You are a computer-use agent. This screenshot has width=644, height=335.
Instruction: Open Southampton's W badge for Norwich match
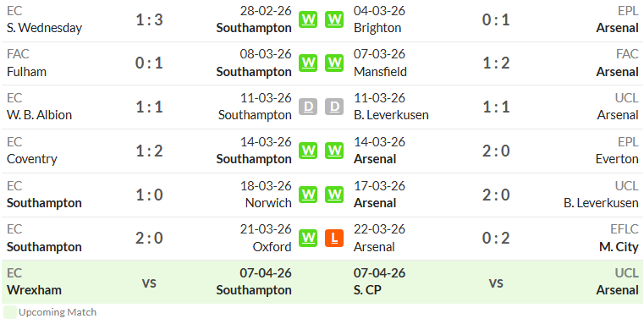coord(308,195)
